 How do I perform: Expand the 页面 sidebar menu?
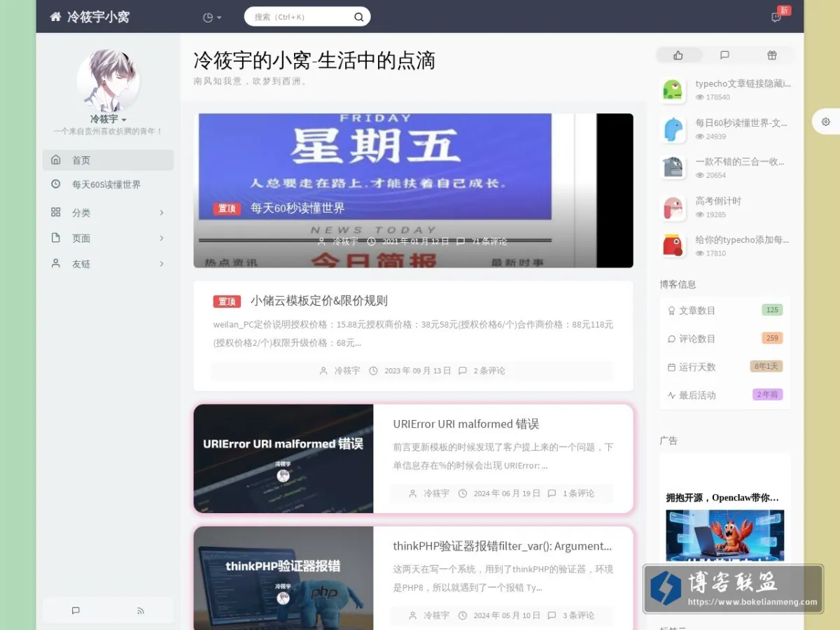click(108, 238)
